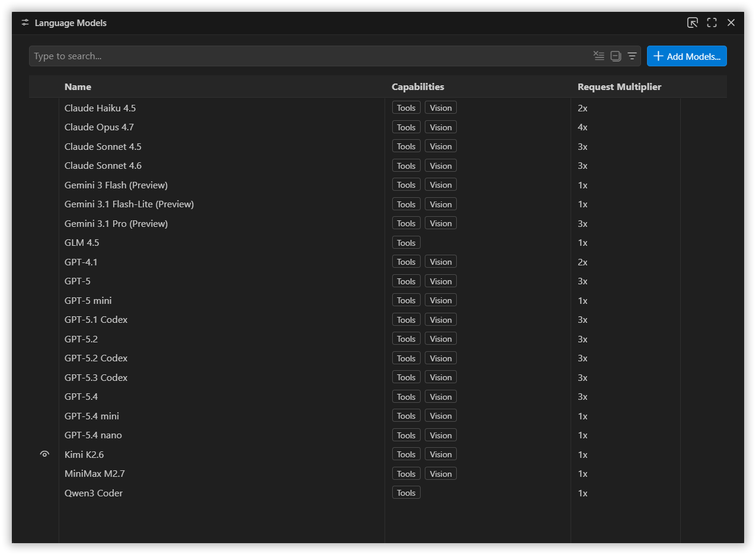
Task: Maximize the Language Models dialog
Action: pos(712,23)
